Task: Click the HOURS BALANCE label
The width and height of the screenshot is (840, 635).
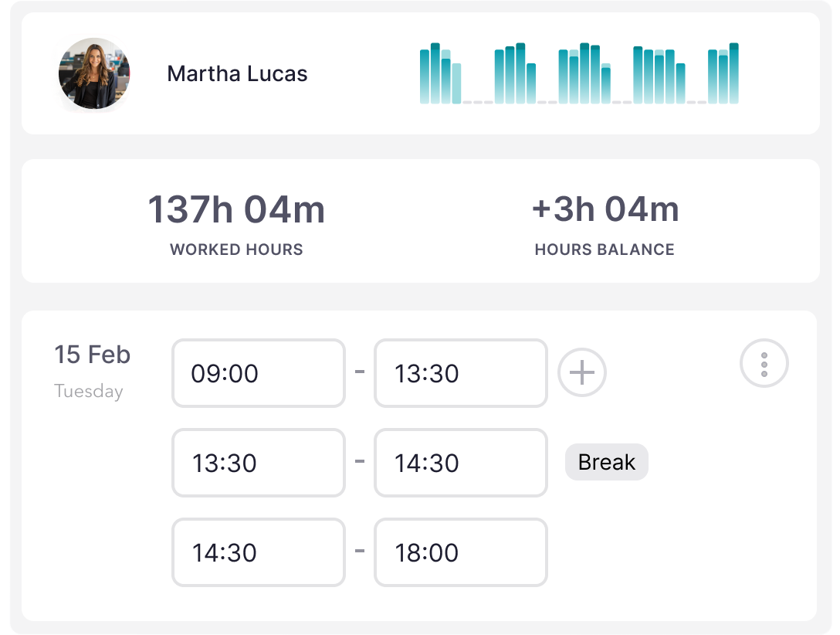Action: pos(605,250)
